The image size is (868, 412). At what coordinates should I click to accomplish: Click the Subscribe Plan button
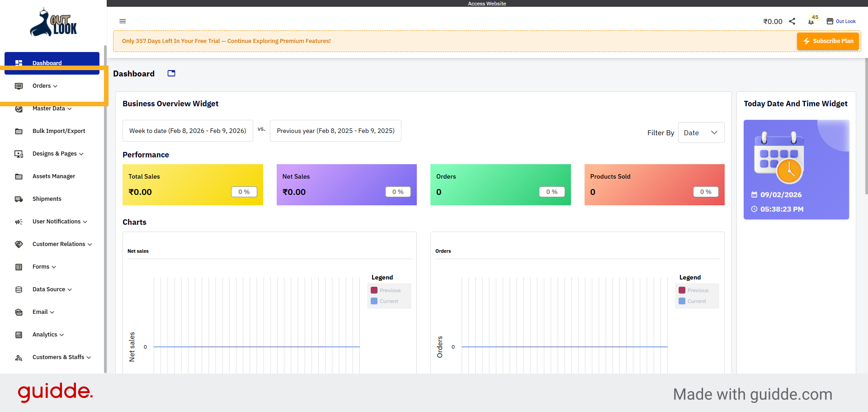[828, 41]
